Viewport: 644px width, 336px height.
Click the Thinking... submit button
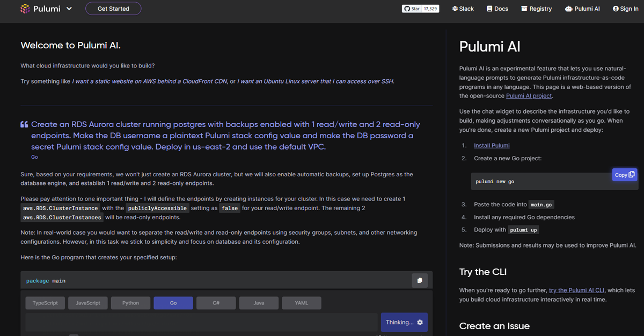click(404, 322)
